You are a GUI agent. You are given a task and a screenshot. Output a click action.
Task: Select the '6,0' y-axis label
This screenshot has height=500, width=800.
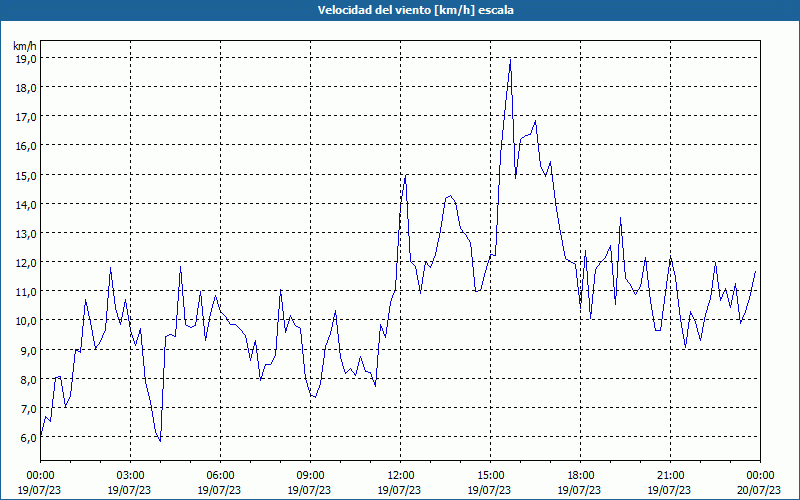(28, 438)
